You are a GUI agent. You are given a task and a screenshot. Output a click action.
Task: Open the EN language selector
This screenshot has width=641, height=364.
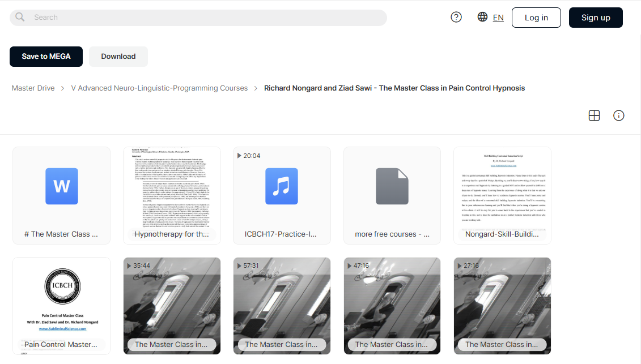coord(498,18)
